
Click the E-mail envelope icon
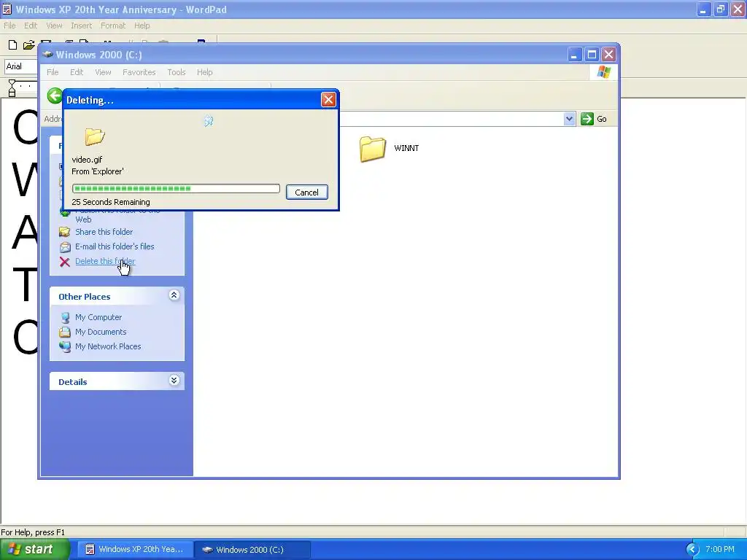tap(65, 246)
